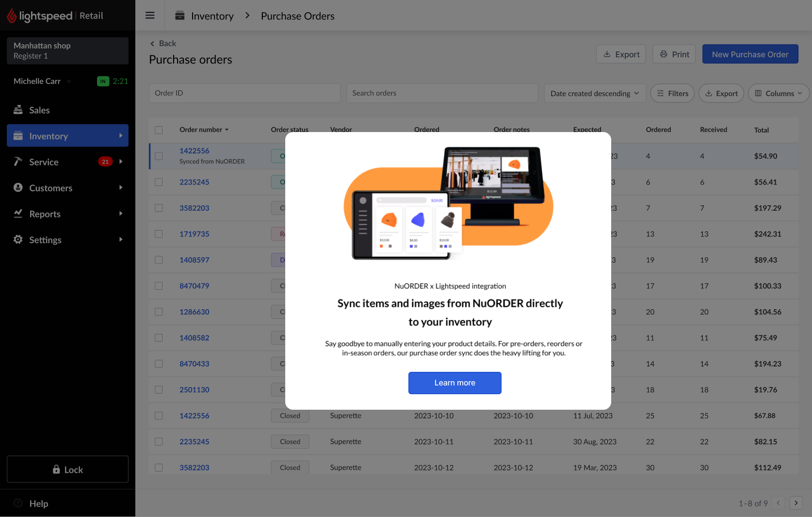Check the box for order 1408597

[x=159, y=260]
